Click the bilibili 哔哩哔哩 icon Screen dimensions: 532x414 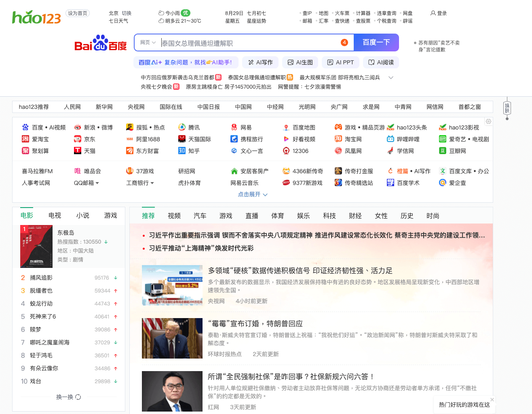pyautogui.click(x=391, y=139)
